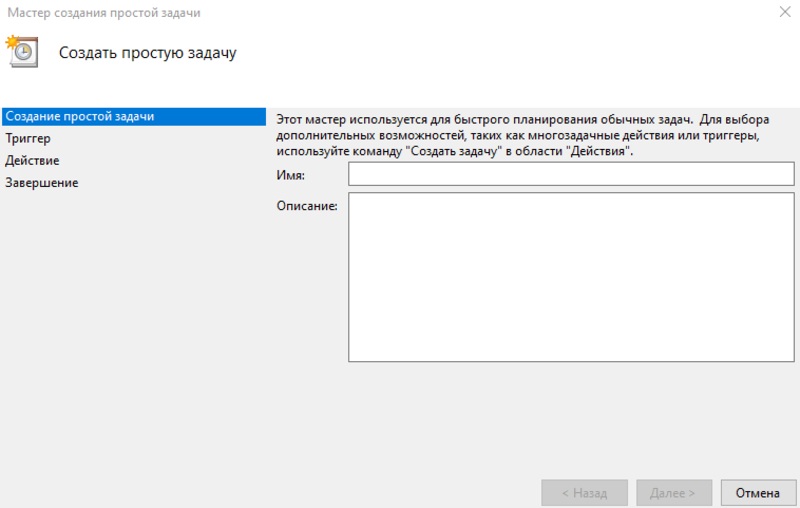Click the clock wizard icon in the header
Screen dimensions: 800x508
(22, 52)
